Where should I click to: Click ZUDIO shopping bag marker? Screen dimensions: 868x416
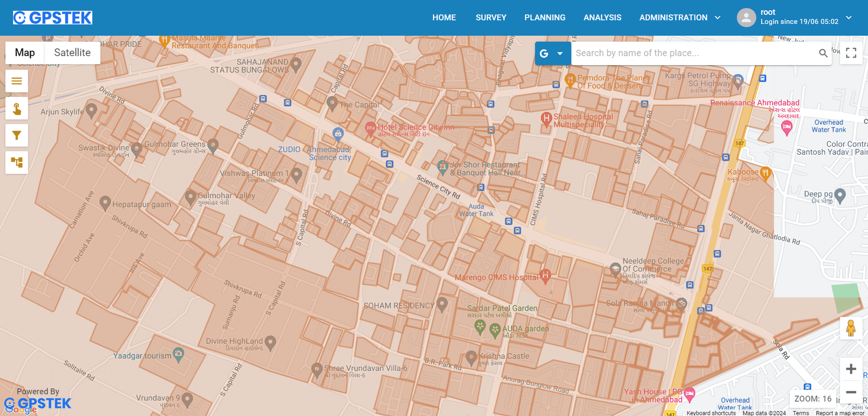338,134
